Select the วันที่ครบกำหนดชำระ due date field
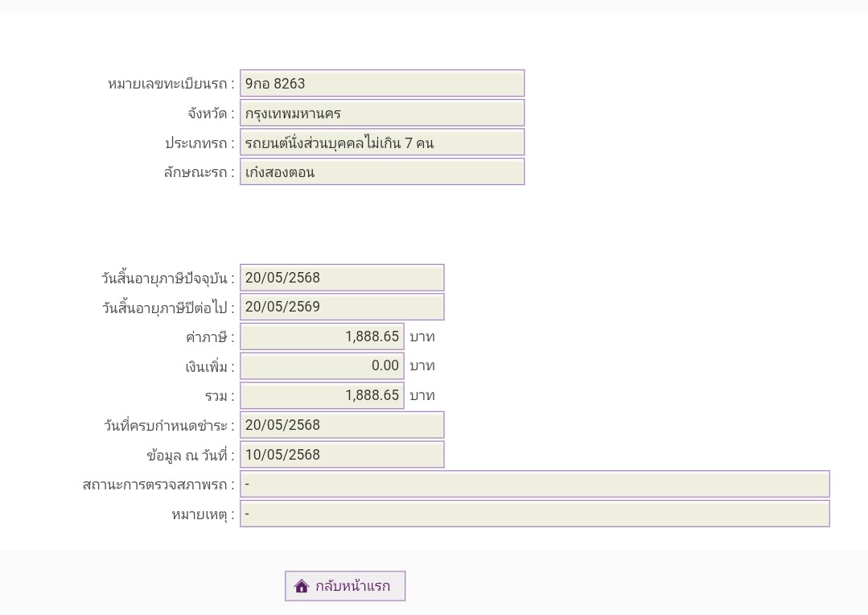The width and height of the screenshot is (868, 615). [x=342, y=425]
